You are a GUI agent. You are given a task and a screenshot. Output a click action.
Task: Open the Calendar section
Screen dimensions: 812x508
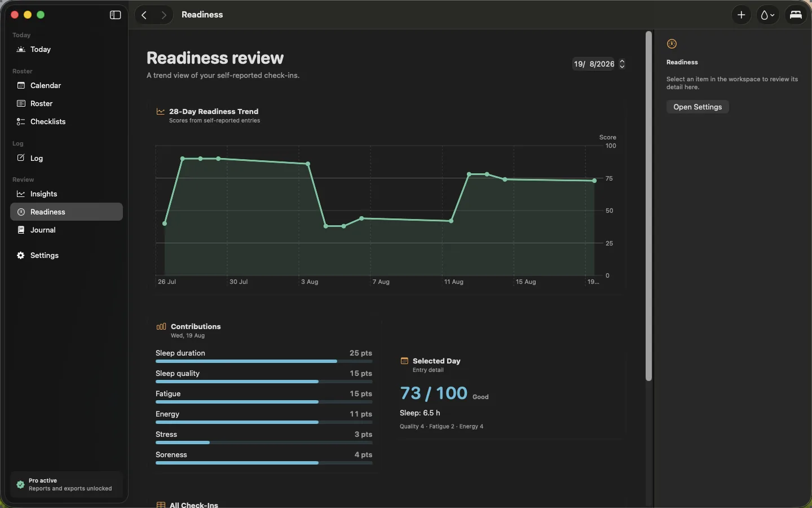click(x=67, y=86)
